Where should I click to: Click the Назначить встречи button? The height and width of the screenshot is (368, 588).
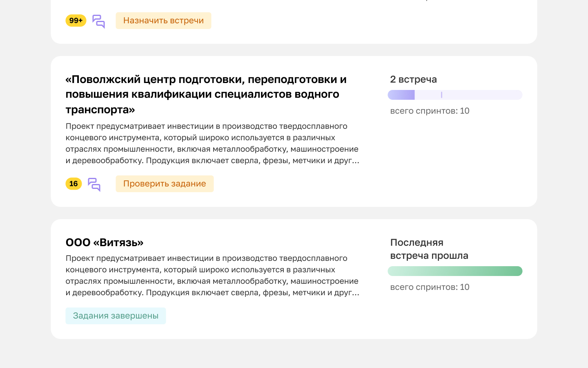pos(163,20)
